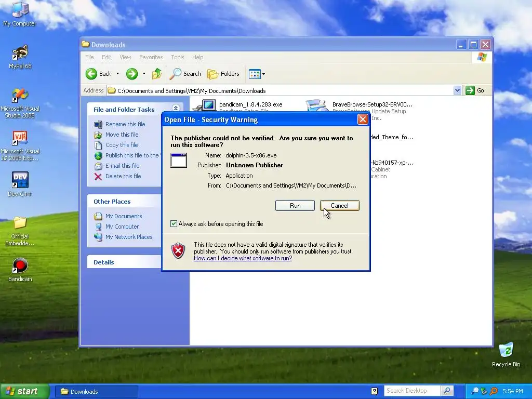This screenshot has height=399, width=532.
Task: Go up one folder level
Action: pos(157,74)
